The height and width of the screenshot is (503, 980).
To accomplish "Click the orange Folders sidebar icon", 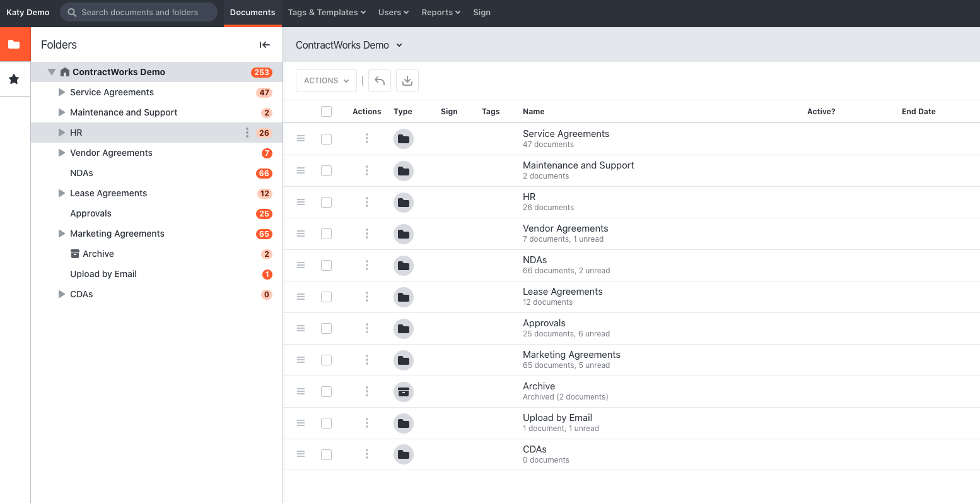I will pyautogui.click(x=14, y=44).
